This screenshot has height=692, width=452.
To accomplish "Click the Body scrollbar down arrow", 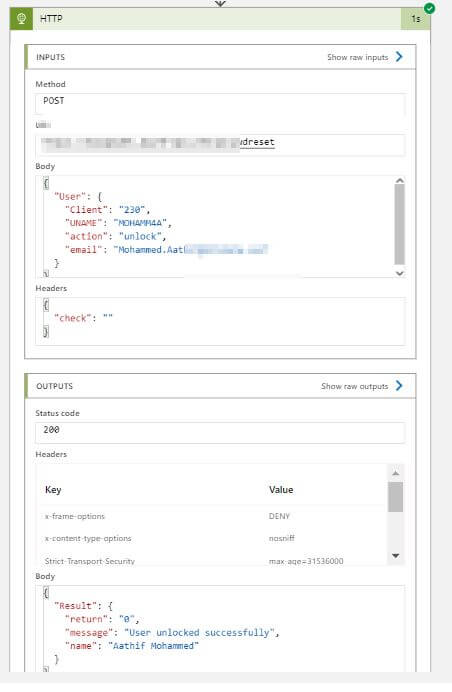I will click(399, 273).
